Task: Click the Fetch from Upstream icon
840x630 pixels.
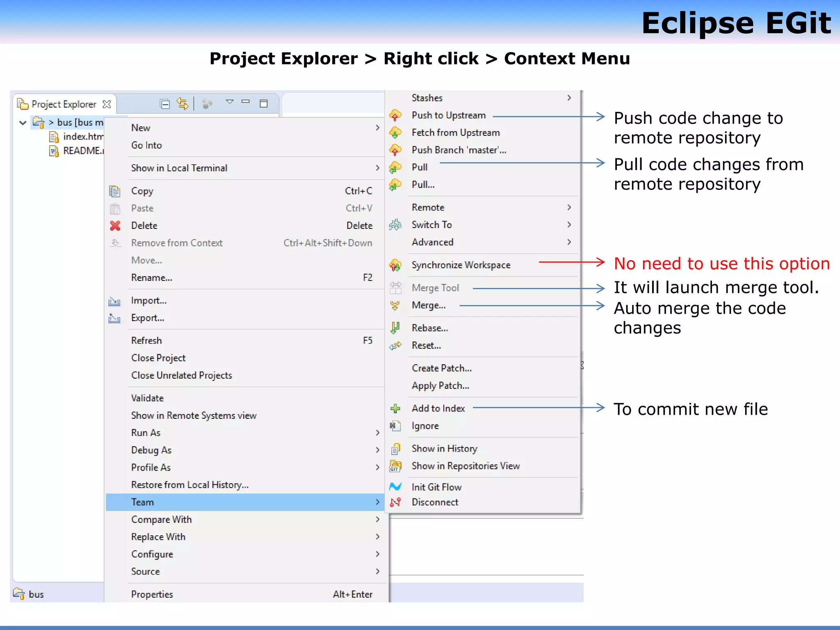Action: click(395, 132)
